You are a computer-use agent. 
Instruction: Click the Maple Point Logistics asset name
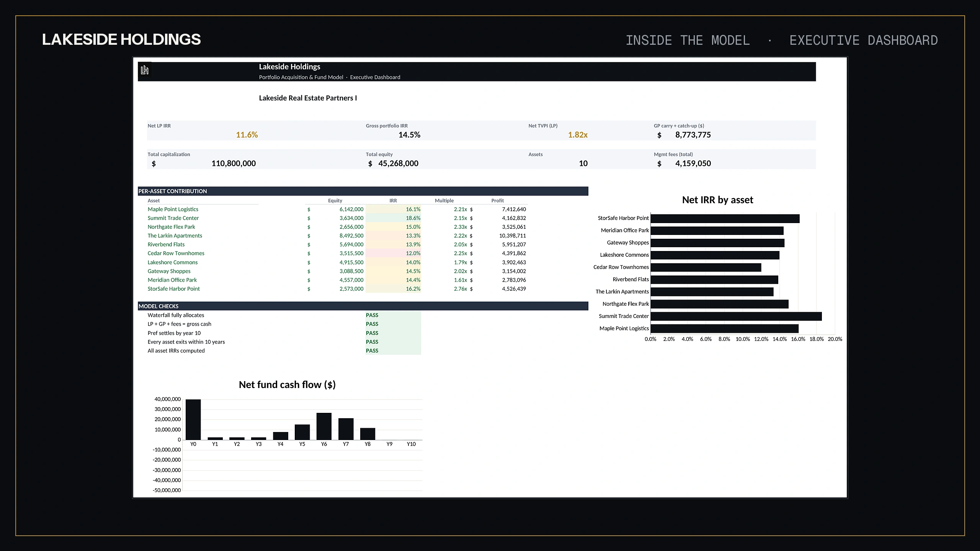pyautogui.click(x=173, y=209)
